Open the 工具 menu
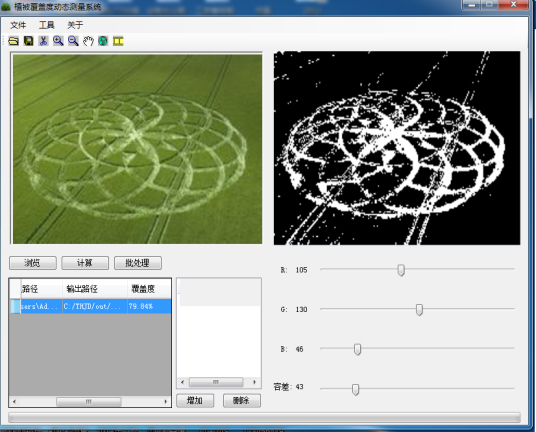536x432 pixels. [46, 25]
